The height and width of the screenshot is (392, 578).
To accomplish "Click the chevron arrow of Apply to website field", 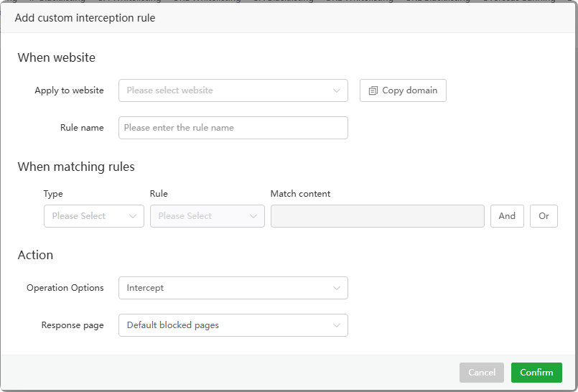I will click(x=337, y=90).
